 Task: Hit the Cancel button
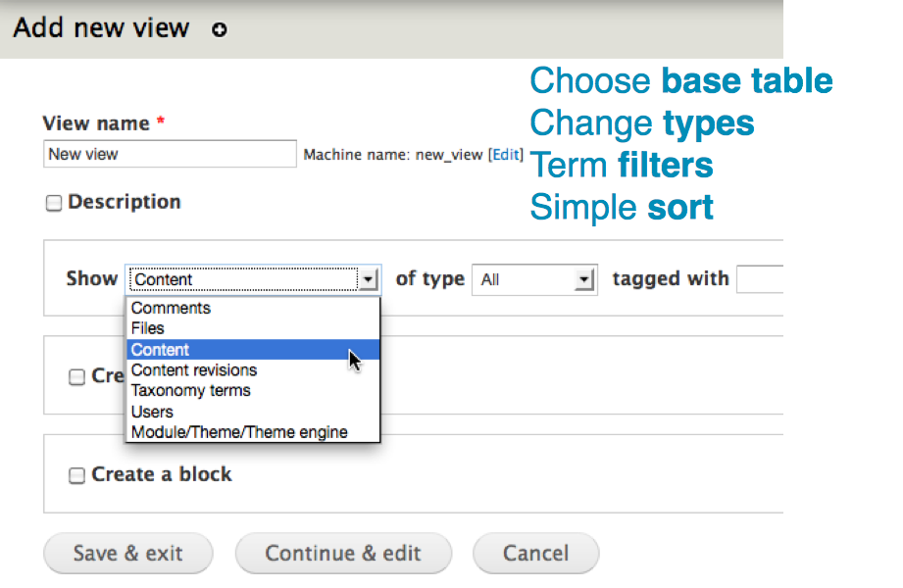point(535,554)
